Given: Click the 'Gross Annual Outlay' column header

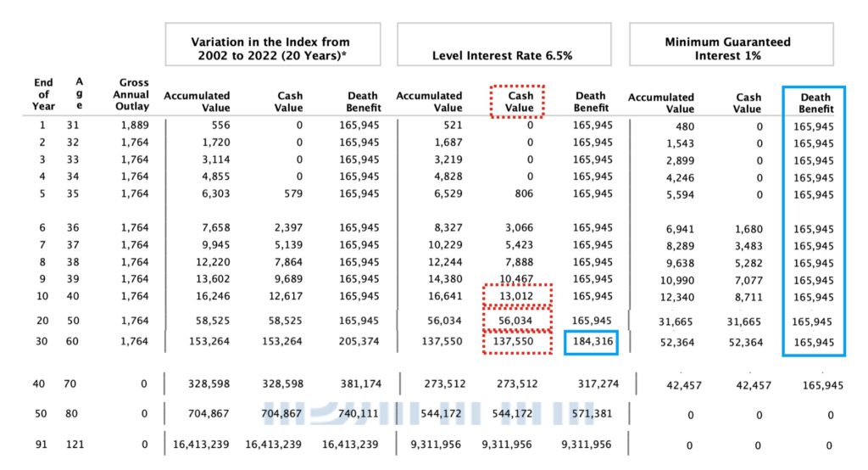Looking at the screenshot, I should 133,94.
